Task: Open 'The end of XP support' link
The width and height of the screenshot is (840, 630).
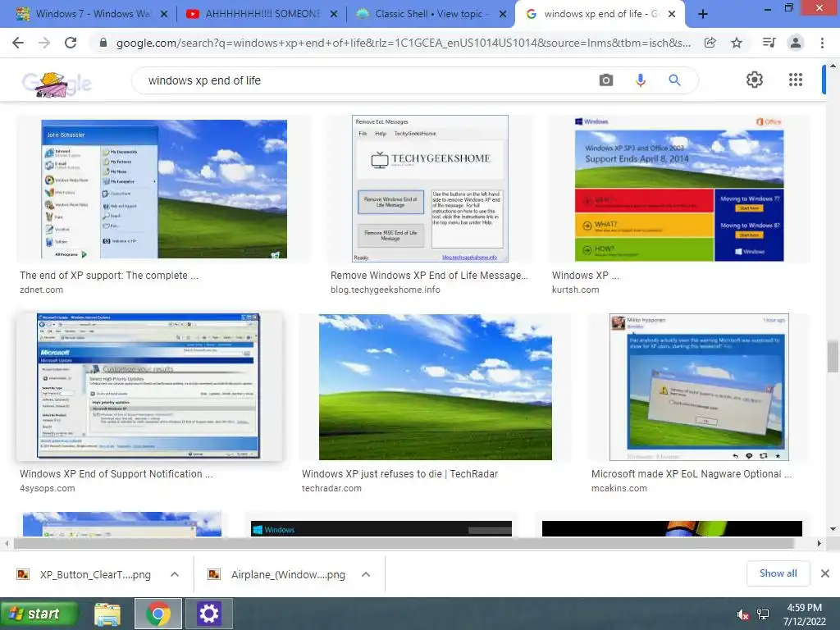Action: pyautogui.click(x=109, y=276)
